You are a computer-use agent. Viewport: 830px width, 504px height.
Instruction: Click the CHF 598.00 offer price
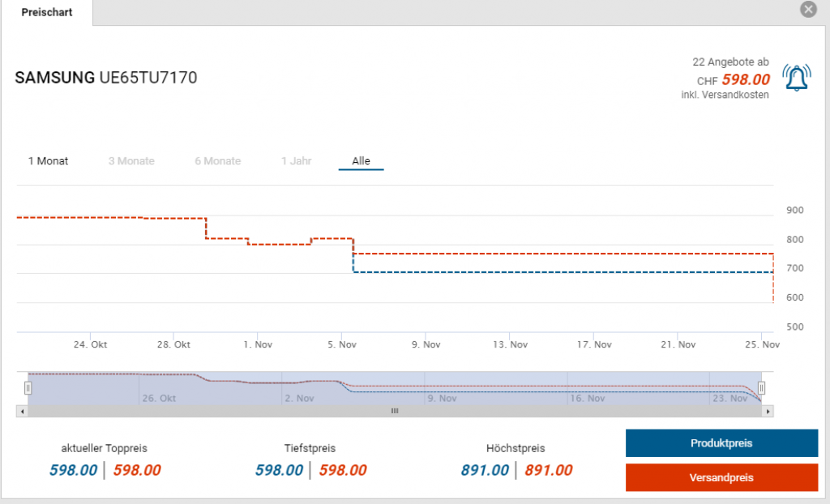[745, 79]
